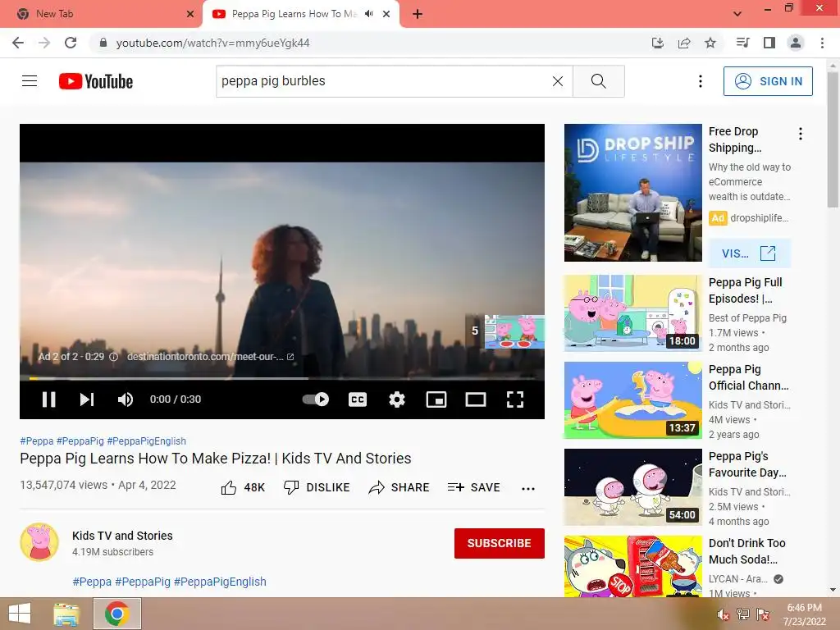Click SAVE to playlist
The width and height of the screenshot is (840, 630).
tap(473, 487)
